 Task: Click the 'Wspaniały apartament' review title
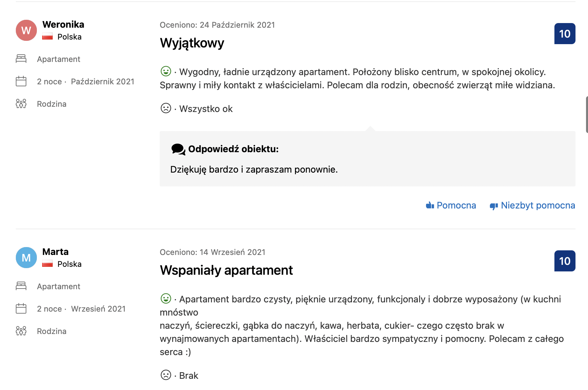point(226,270)
